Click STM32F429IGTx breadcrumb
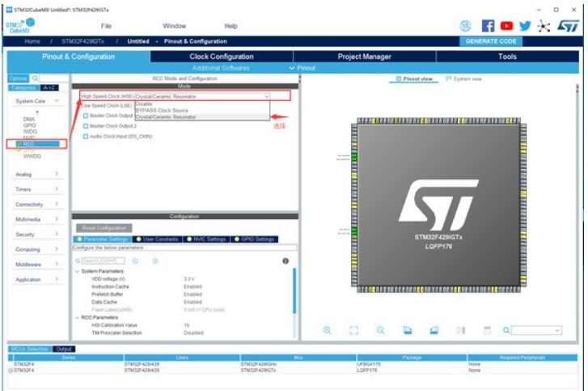The image size is (588, 391). (x=82, y=41)
